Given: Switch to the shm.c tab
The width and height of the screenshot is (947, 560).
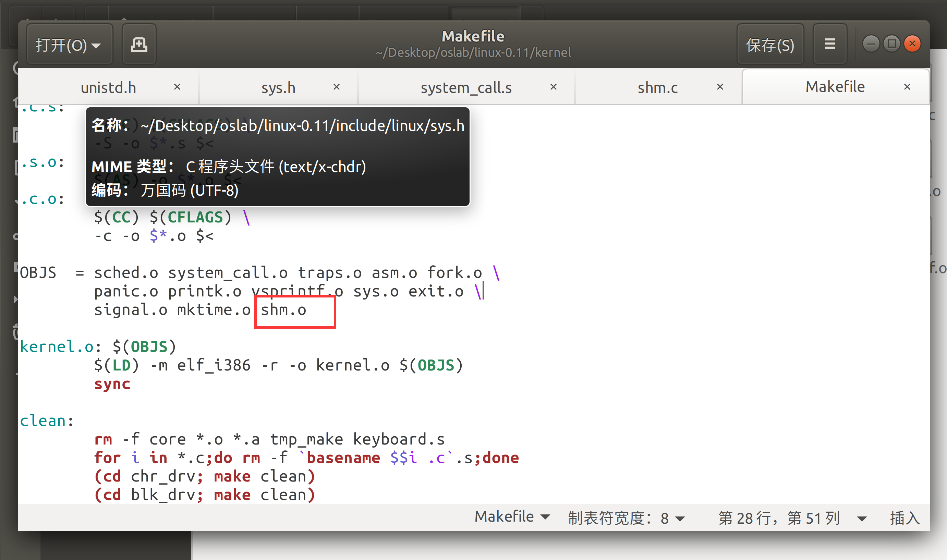Looking at the screenshot, I should (x=658, y=87).
